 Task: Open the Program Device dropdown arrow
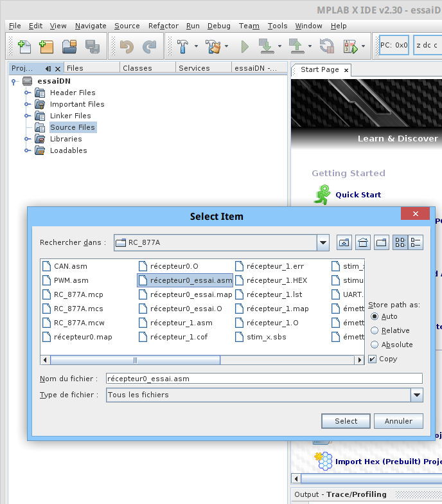click(279, 46)
